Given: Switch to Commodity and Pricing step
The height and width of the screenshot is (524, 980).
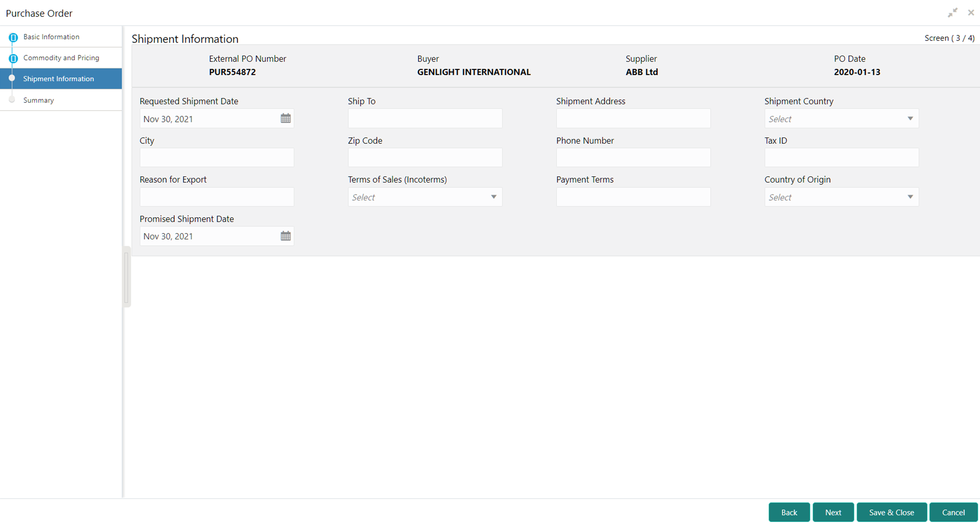Looking at the screenshot, I should click(61, 58).
